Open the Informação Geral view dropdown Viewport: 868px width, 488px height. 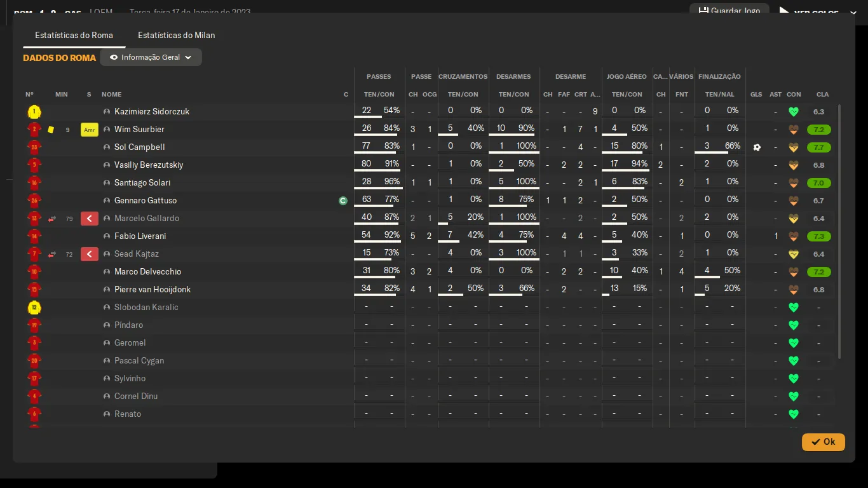point(151,57)
